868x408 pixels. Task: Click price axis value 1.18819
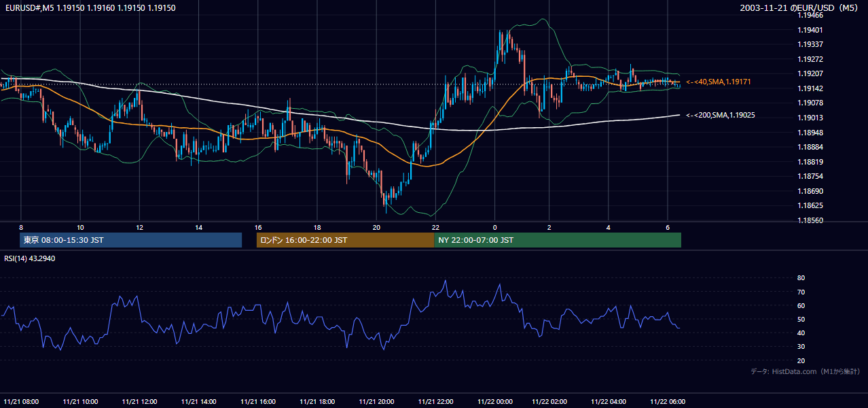[810, 162]
